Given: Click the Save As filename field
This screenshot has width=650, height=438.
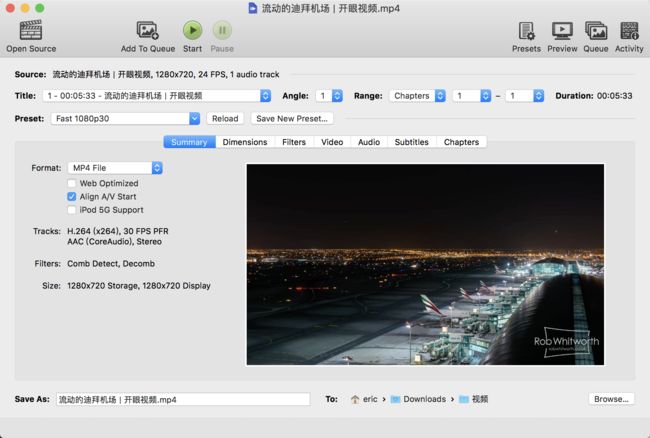Looking at the screenshot, I should coord(183,399).
